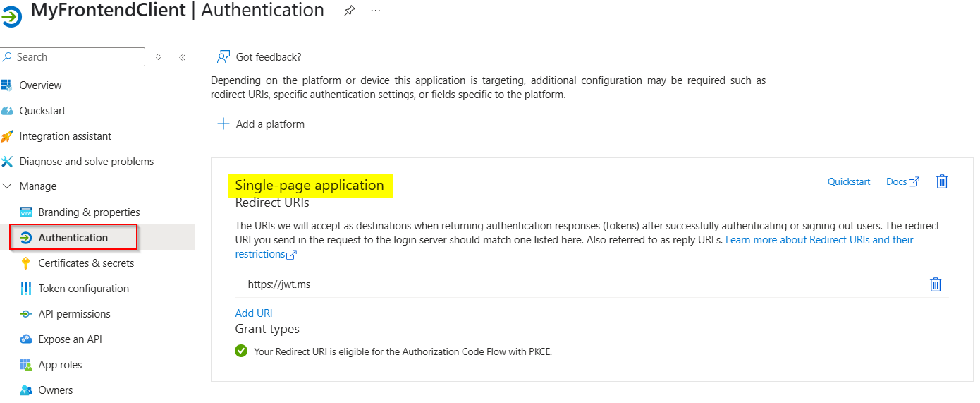Collapse the Manage section chevron
This screenshot has height=403, width=980.
pos(7,186)
